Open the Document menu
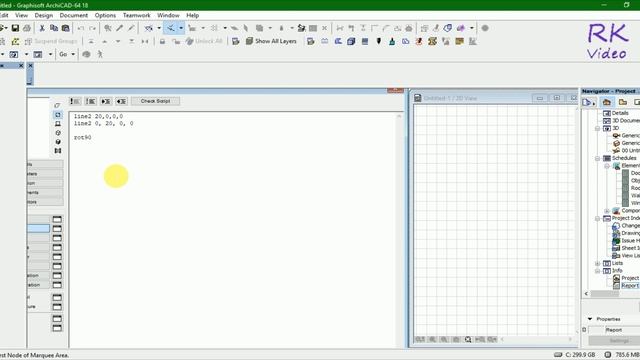Viewport: 640px width, 360px height. 73,15
